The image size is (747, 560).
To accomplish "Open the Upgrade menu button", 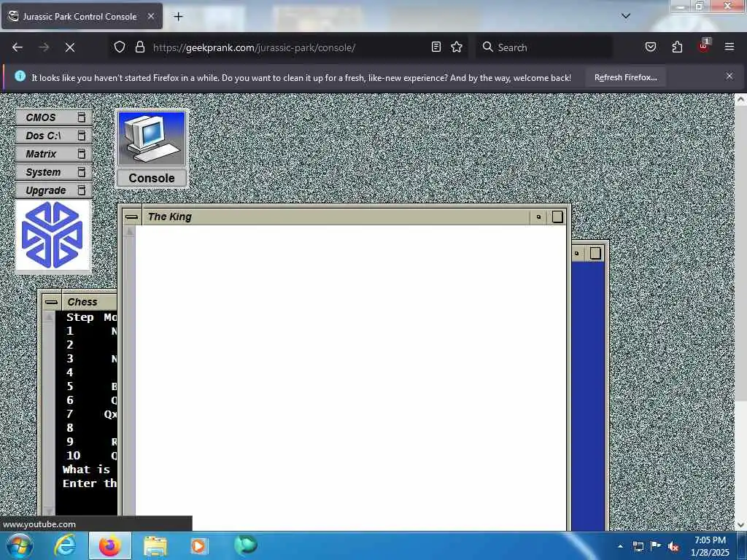I will 53,190.
